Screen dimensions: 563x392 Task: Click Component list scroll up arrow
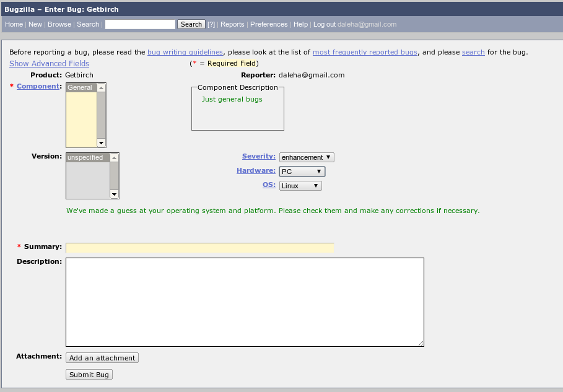(101, 87)
